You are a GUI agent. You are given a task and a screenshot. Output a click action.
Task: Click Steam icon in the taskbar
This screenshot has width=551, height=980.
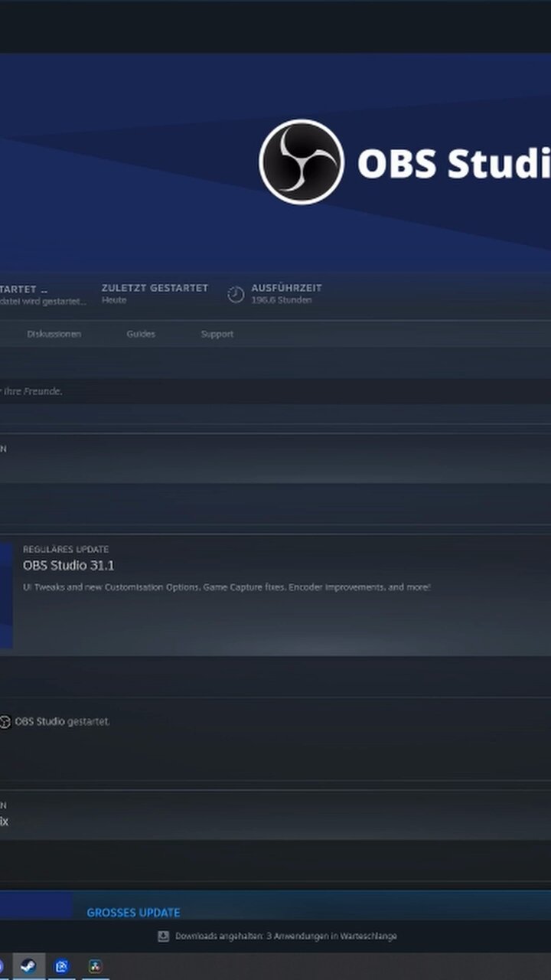[29, 965]
